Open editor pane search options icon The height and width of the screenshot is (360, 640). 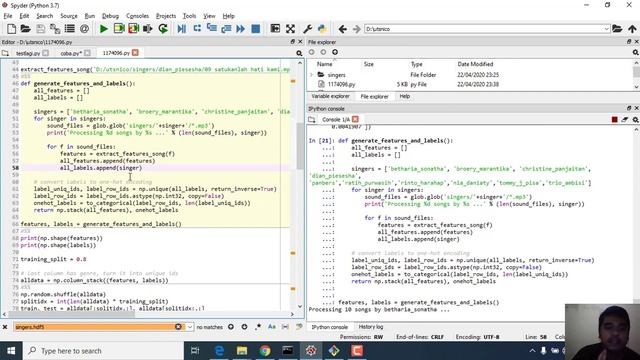coord(299,53)
